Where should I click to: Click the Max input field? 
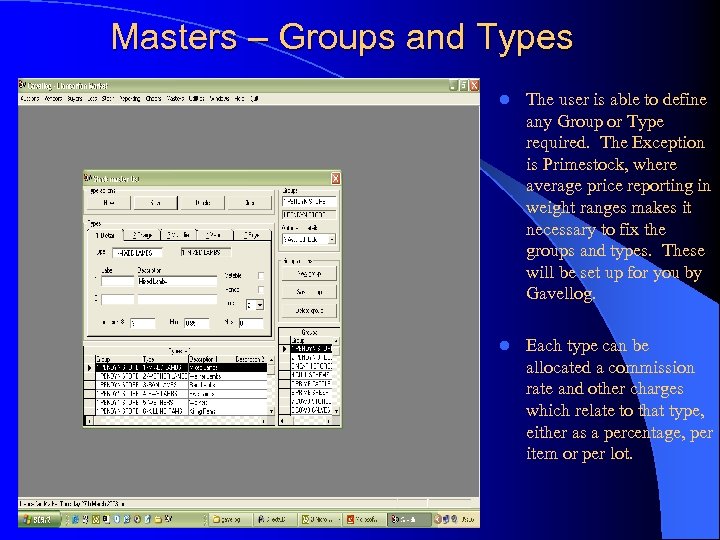point(251,323)
